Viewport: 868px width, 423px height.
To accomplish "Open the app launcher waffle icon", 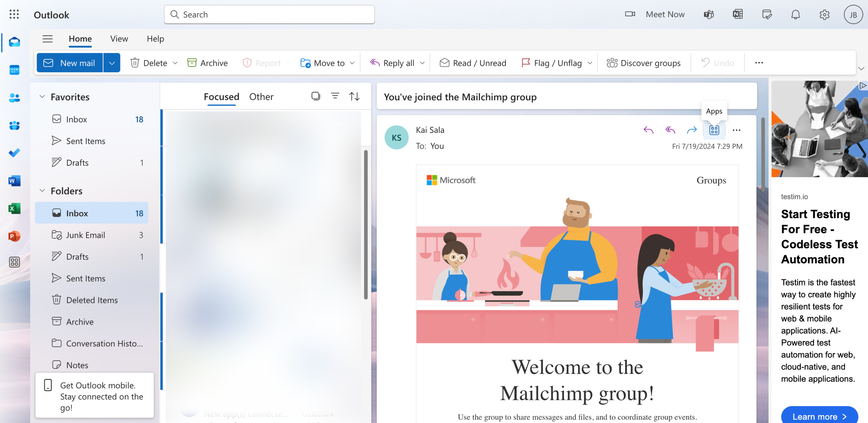I will (x=14, y=15).
